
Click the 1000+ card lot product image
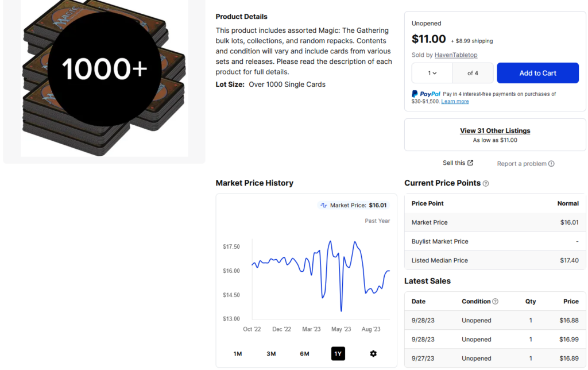click(x=104, y=78)
